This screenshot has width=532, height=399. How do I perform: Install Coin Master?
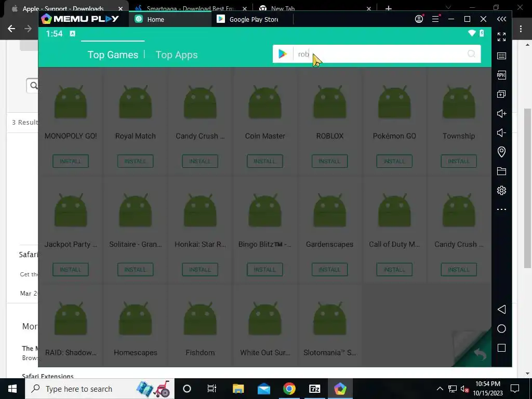[265, 161]
